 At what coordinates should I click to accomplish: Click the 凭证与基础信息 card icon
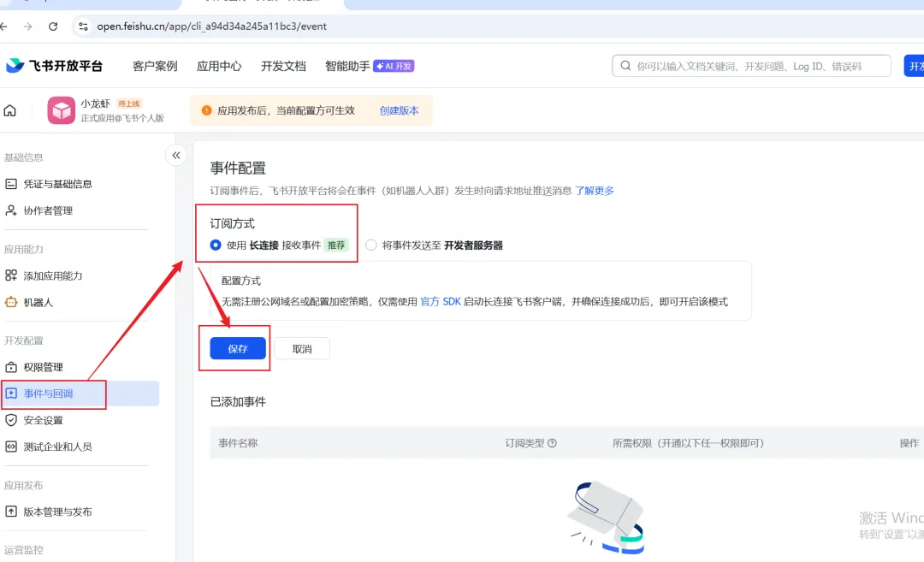(11, 184)
